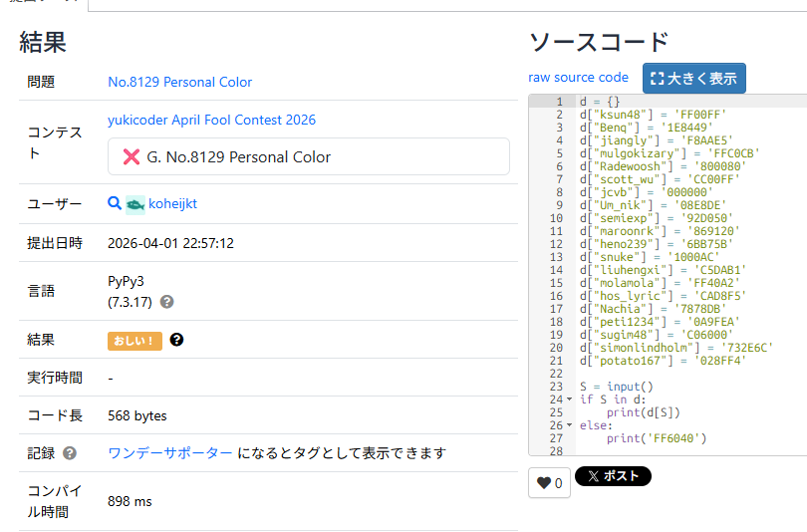
Task: Click the orange おしい！ result badge
Action: (x=134, y=341)
